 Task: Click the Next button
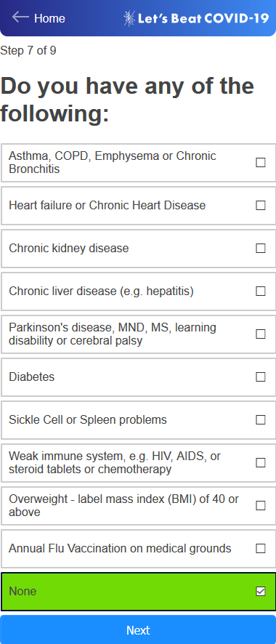(138, 629)
